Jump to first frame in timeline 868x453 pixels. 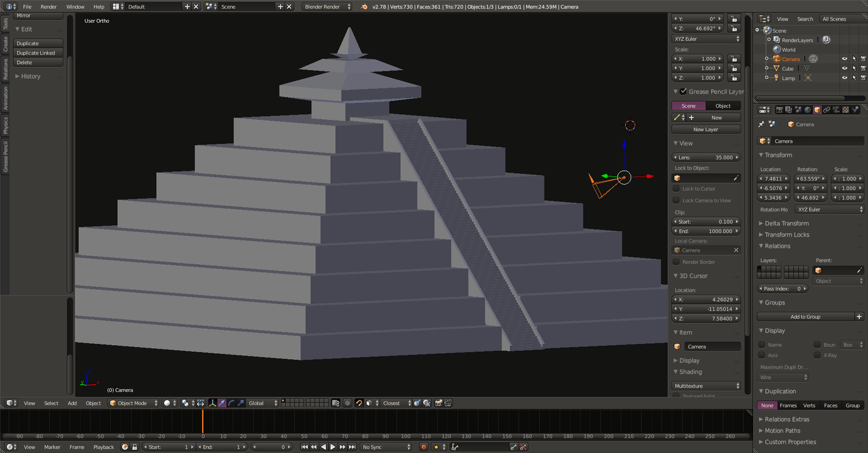point(305,447)
